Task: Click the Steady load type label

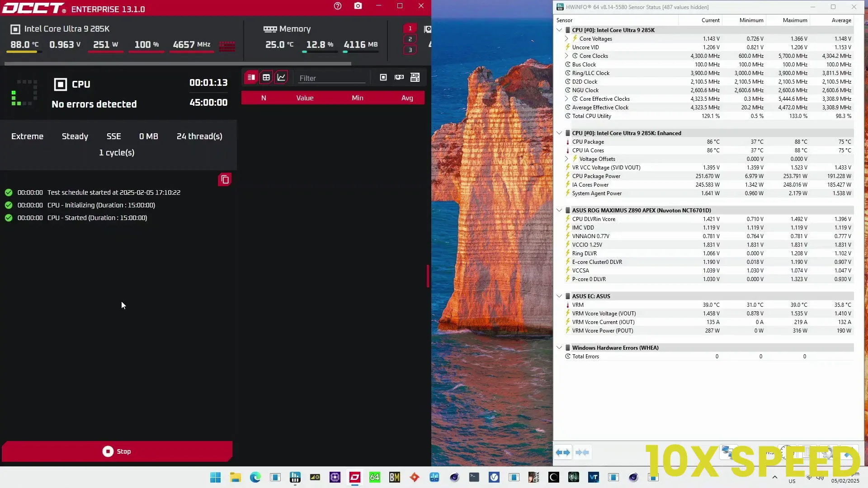Action: (x=75, y=136)
